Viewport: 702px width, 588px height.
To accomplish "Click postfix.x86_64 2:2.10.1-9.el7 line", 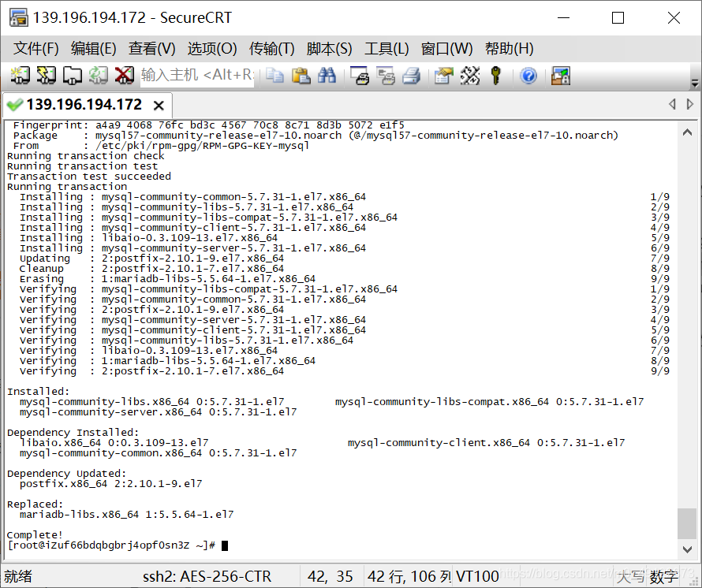I will 111,484.
